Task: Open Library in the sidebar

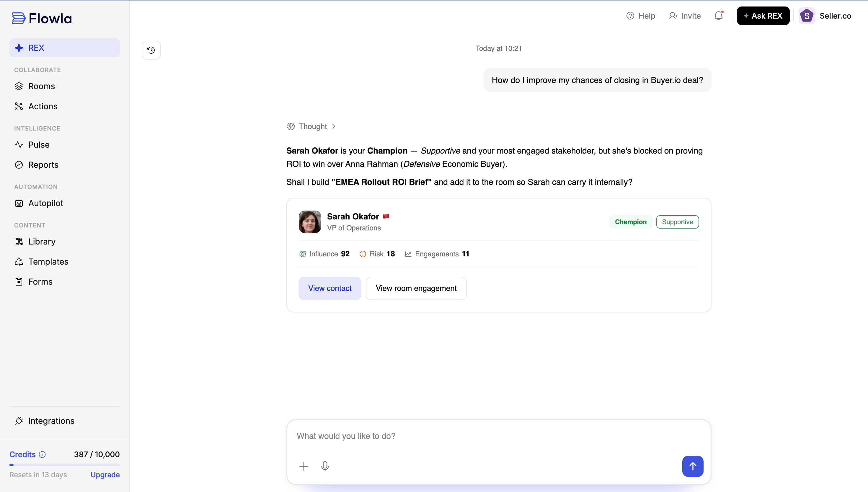Action: tap(64, 241)
